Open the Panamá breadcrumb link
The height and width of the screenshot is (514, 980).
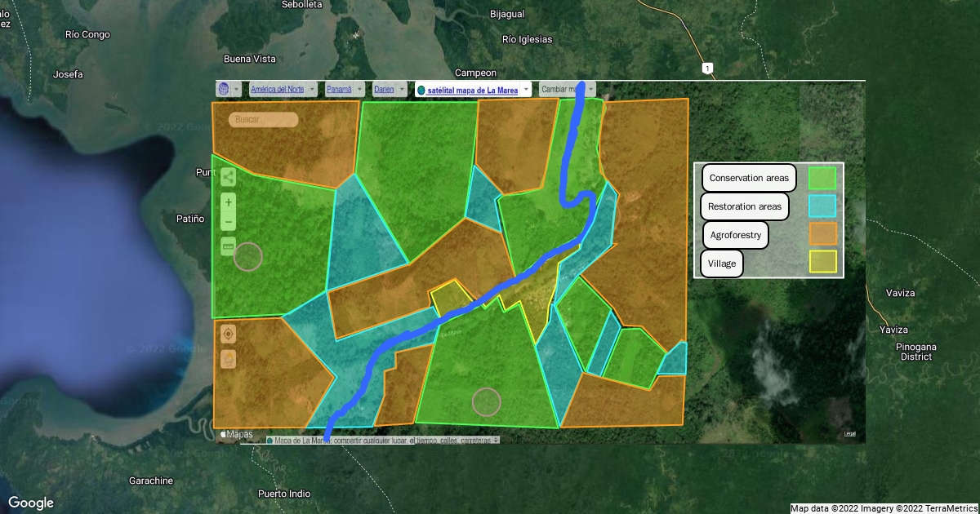pyautogui.click(x=339, y=89)
